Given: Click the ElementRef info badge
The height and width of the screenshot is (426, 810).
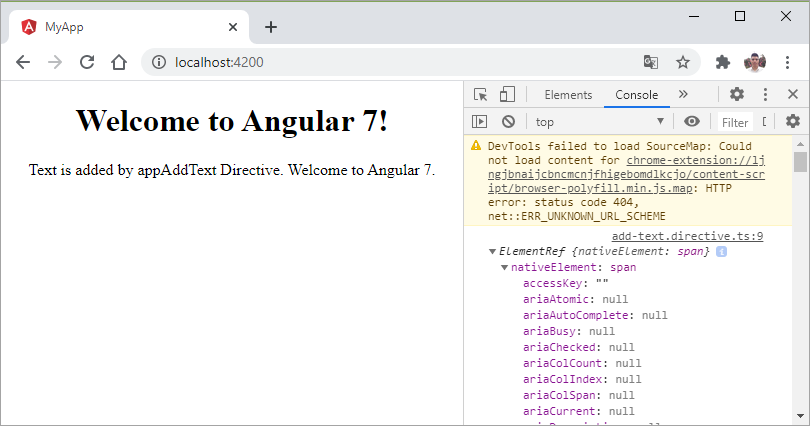Looking at the screenshot, I should tap(722, 251).
